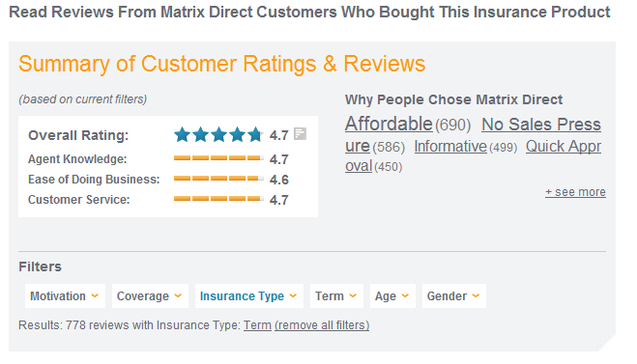Open the Motivation filter dropdown
Viewport: 637px width, 364px height.
(x=65, y=296)
